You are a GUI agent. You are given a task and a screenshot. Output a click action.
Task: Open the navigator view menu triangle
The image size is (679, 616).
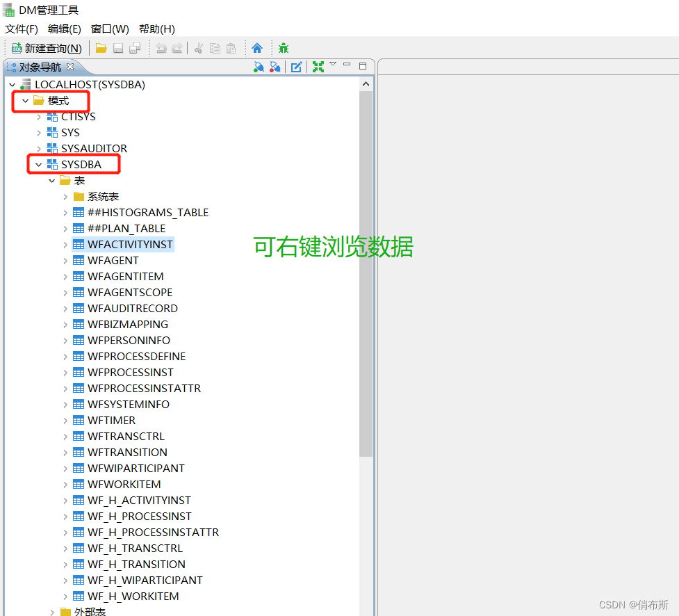click(x=333, y=64)
